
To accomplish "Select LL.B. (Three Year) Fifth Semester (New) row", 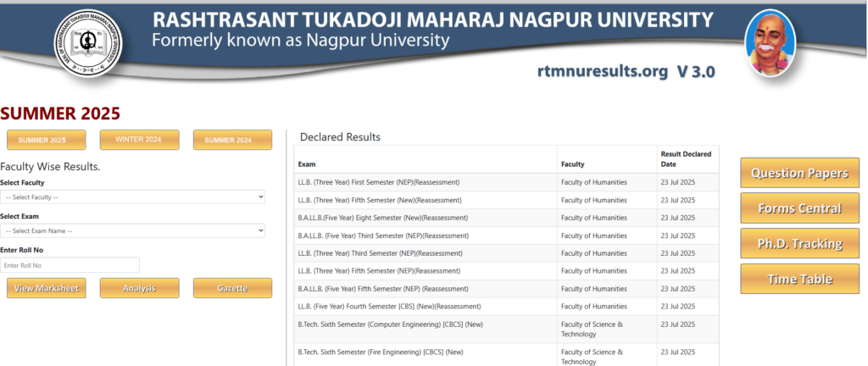I will click(x=506, y=200).
